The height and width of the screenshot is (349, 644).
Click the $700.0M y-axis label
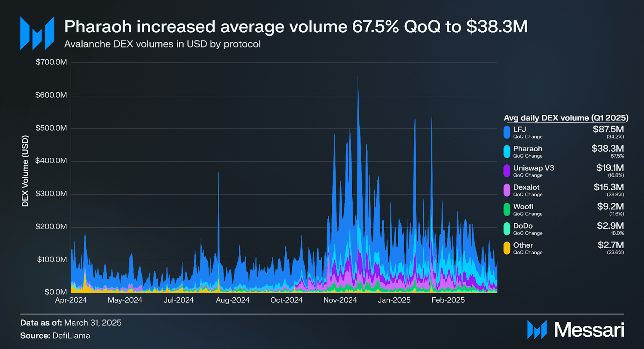coord(51,62)
